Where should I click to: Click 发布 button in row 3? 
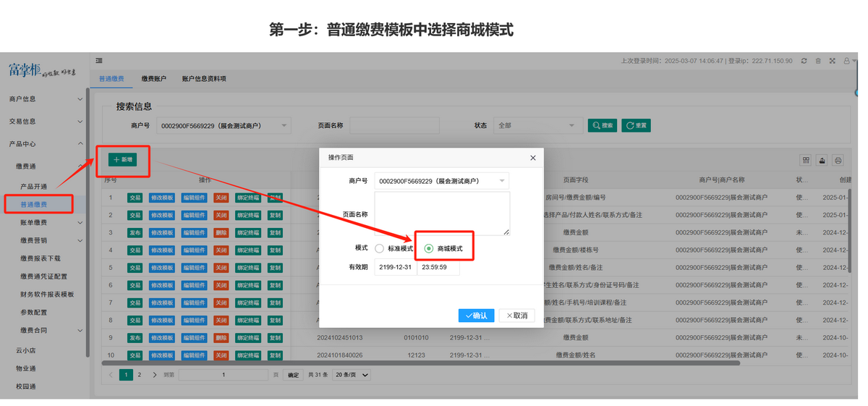(135, 233)
